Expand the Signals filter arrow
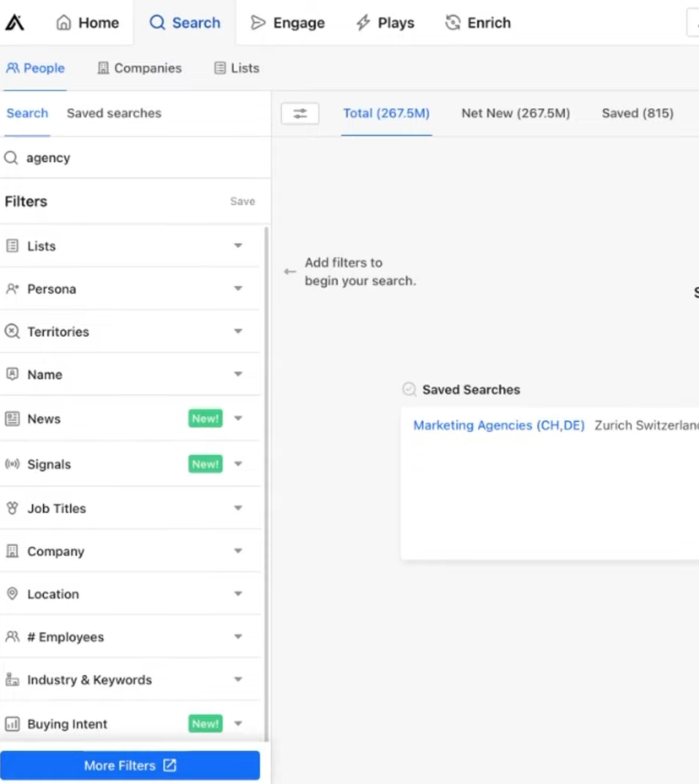 click(238, 464)
